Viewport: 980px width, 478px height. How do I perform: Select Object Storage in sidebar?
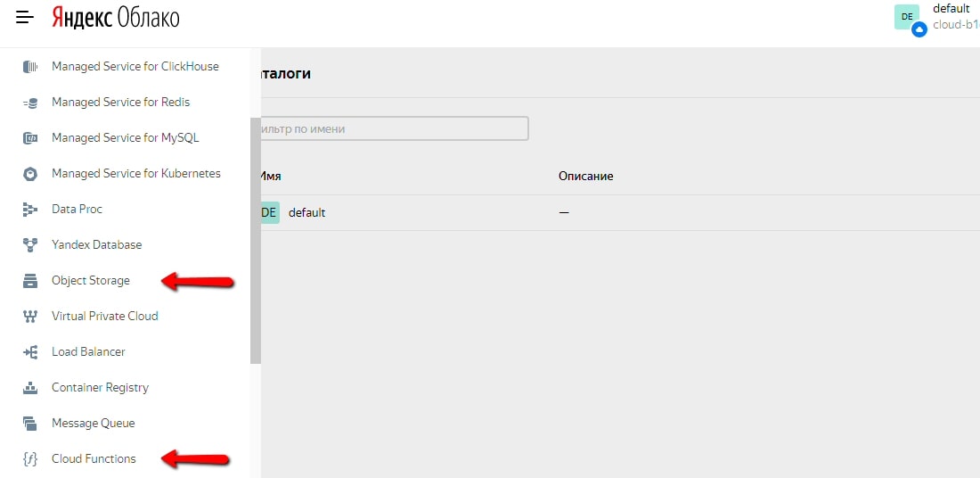[91, 281]
